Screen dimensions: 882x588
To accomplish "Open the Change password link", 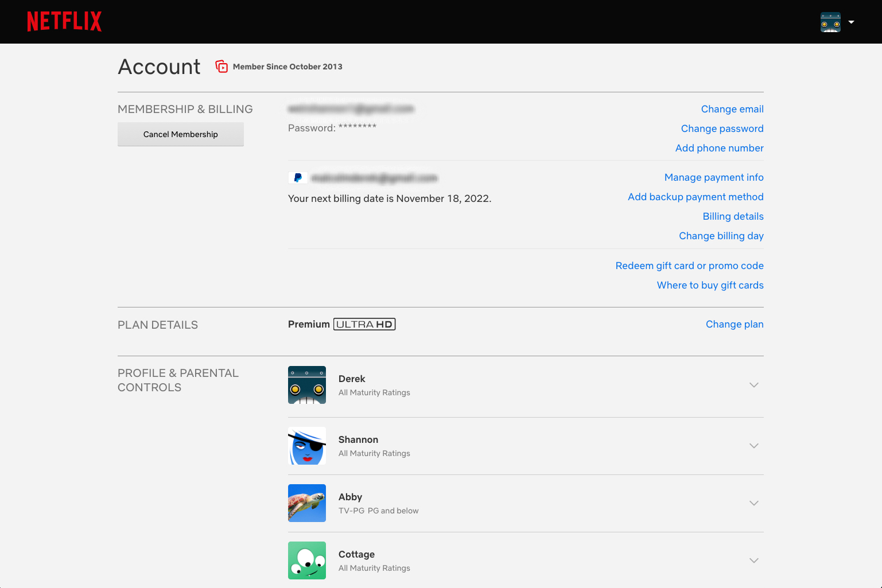I will point(722,128).
